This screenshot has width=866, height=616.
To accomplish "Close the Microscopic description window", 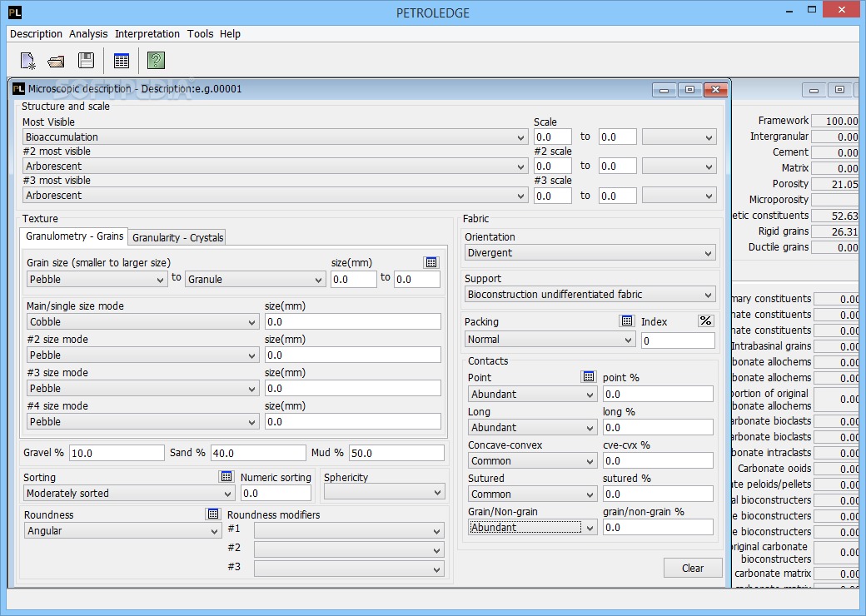I will [716, 89].
